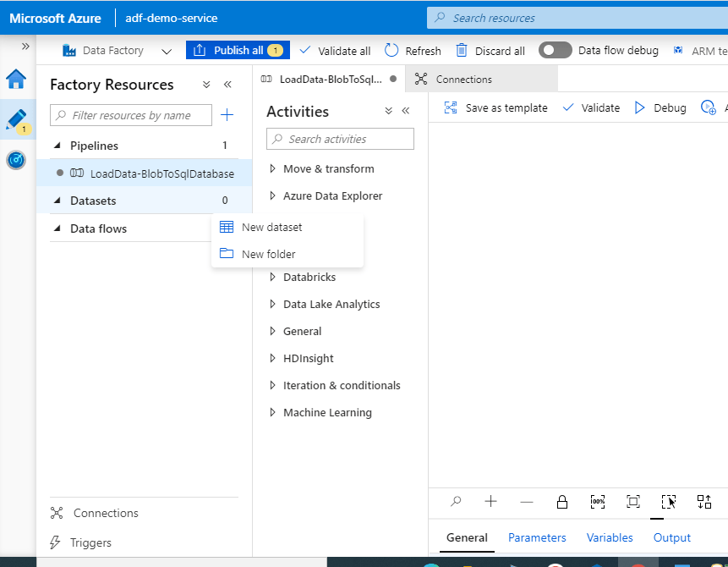
Task: Open the ARM template icon
Action: point(678,50)
